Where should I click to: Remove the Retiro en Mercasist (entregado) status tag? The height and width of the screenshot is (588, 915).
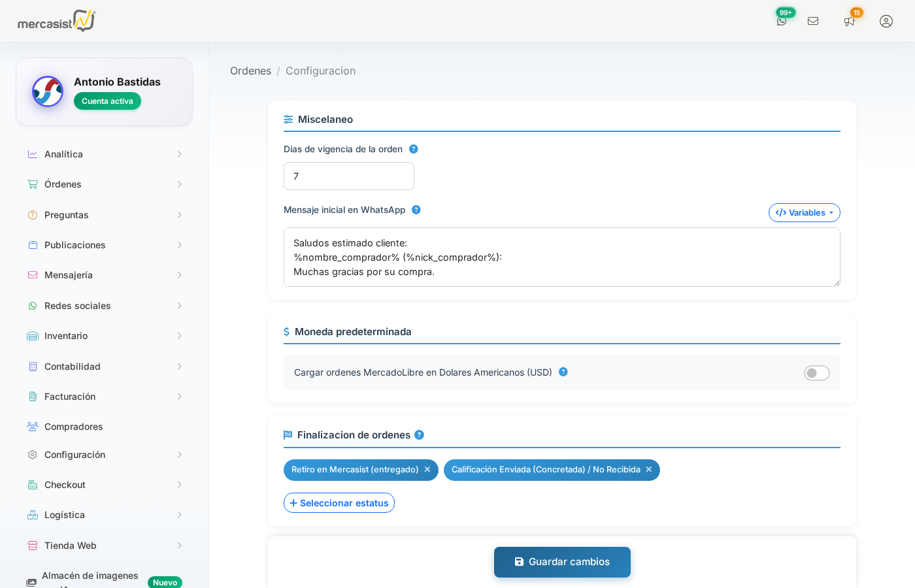pos(427,470)
